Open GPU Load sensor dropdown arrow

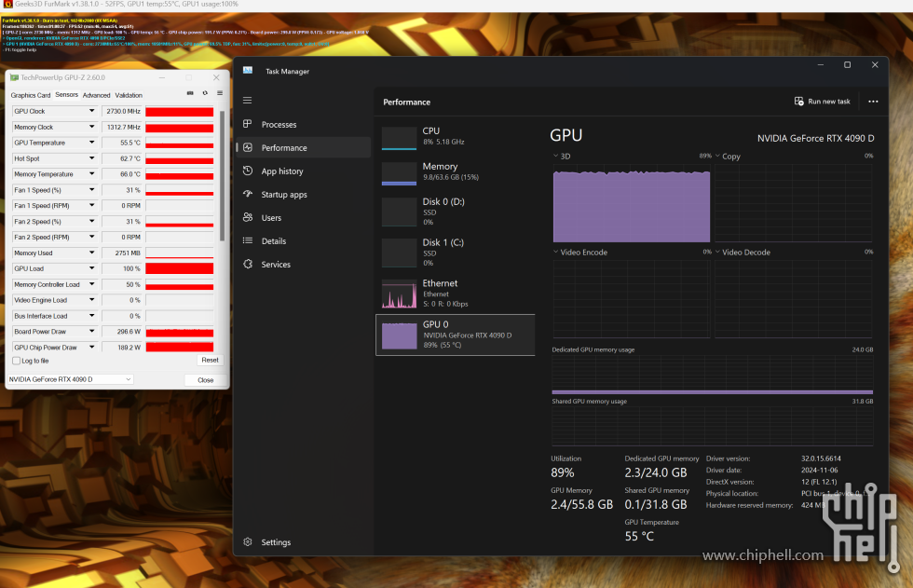click(x=91, y=268)
